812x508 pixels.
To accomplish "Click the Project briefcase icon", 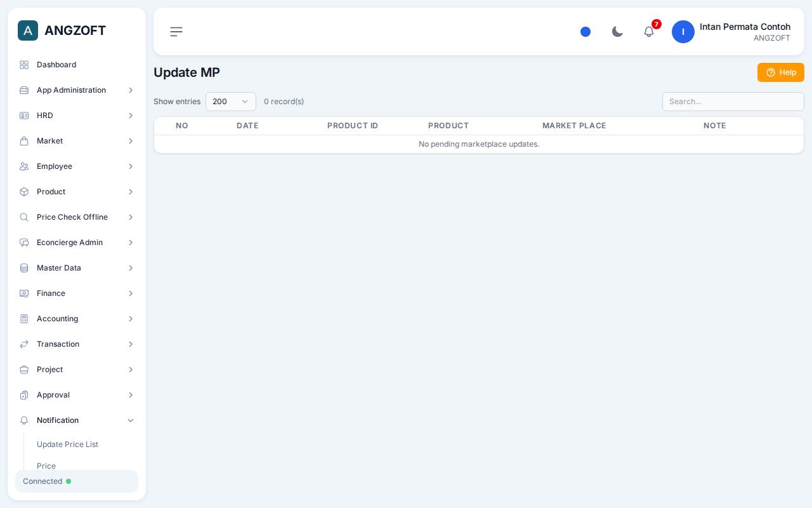I will (24, 370).
